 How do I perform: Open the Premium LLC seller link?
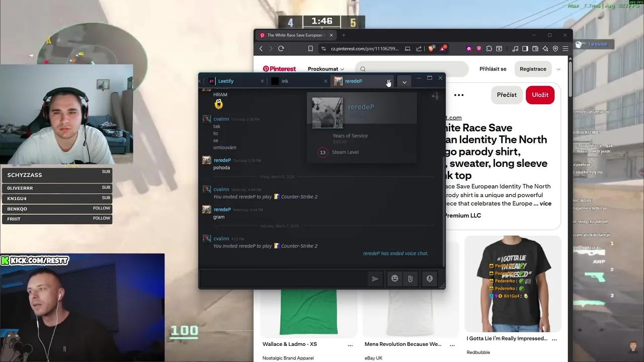(462, 215)
